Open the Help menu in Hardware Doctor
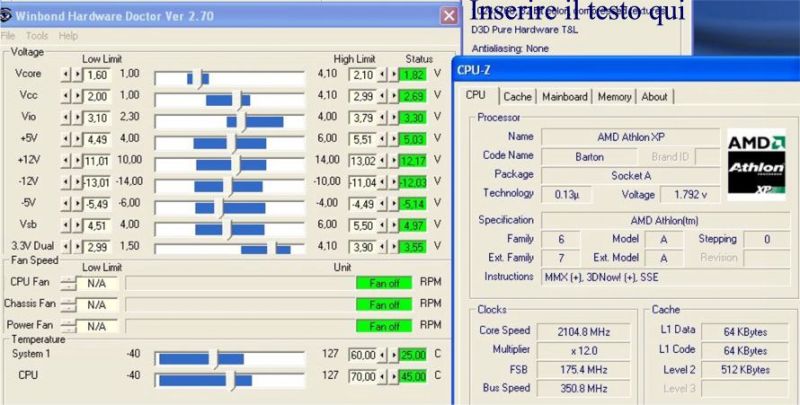Viewport: 800px width, 405px height. [68, 36]
